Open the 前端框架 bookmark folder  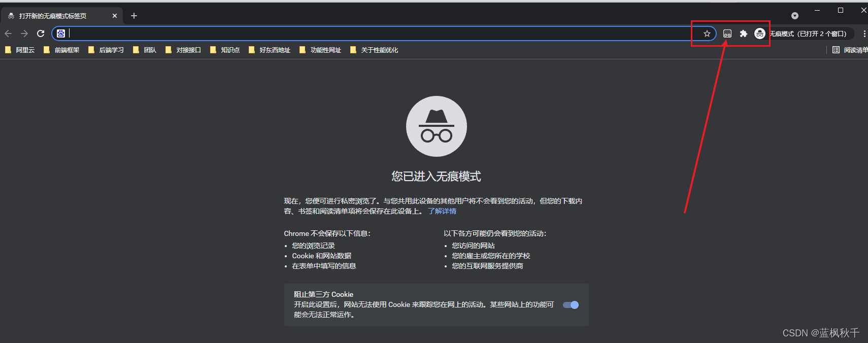(61, 50)
